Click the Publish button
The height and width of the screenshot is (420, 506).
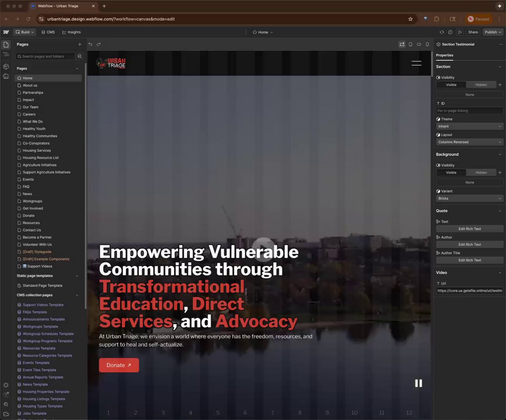[493, 32]
